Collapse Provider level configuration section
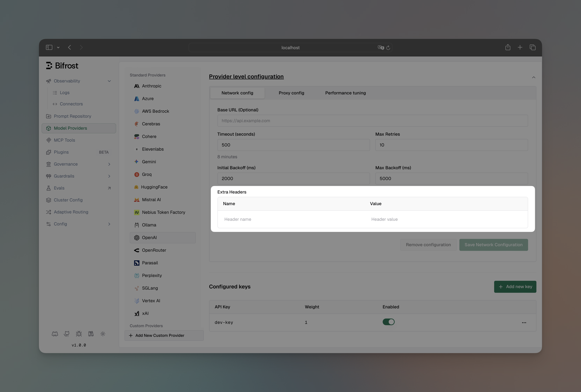The image size is (581, 392). (534, 77)
